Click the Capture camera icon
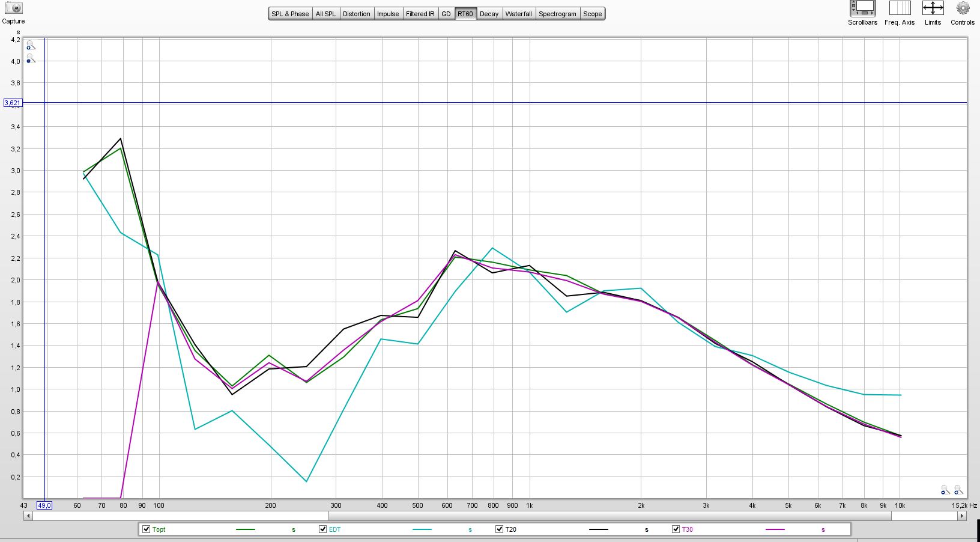The width and height of the screenshot is (980, 542). click(13, 8)
